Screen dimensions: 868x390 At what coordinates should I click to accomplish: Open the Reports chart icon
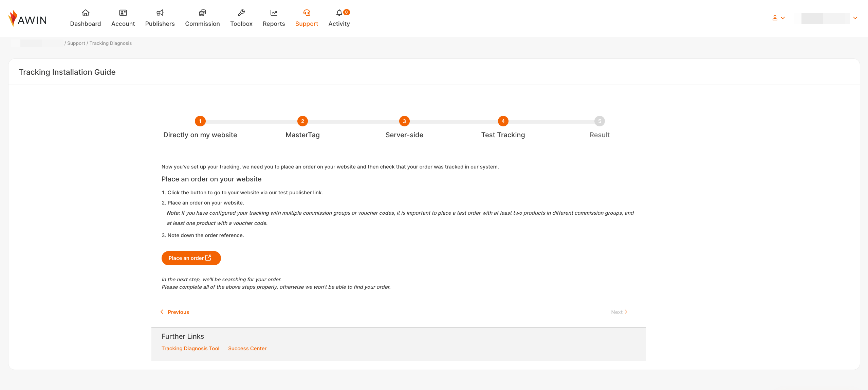[274, 13]
